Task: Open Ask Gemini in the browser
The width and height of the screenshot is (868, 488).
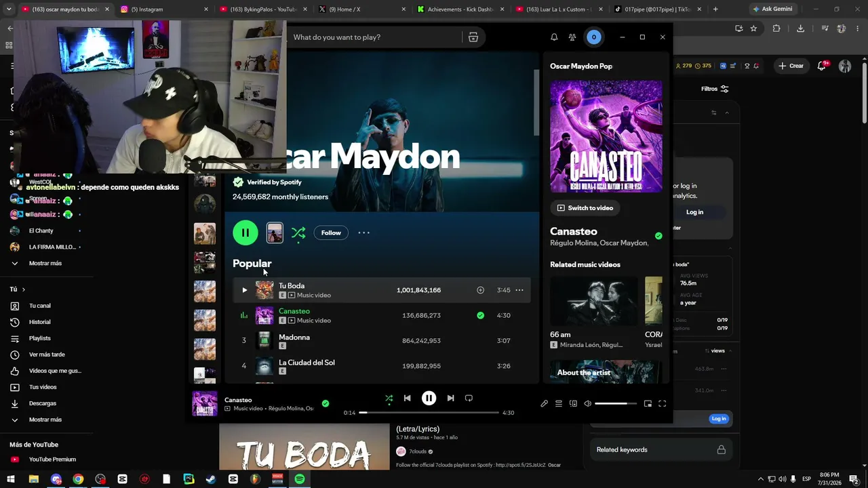Action: pos(772,9)
